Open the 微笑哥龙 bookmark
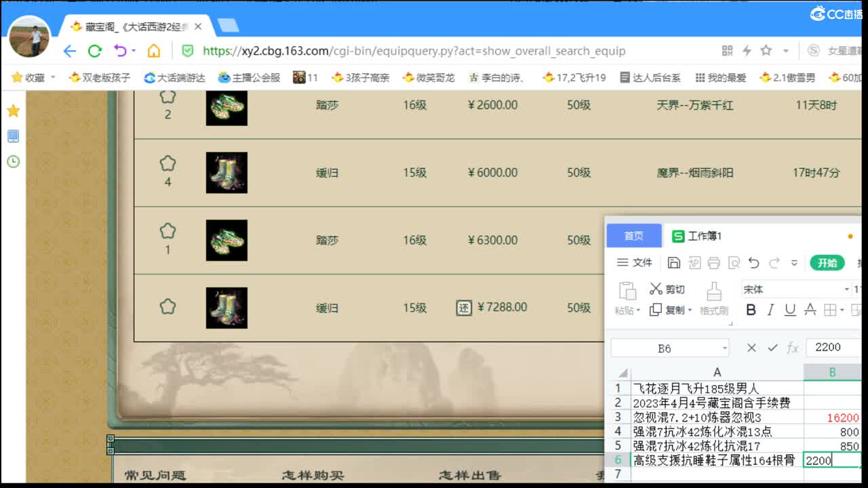 click(429, 78)
